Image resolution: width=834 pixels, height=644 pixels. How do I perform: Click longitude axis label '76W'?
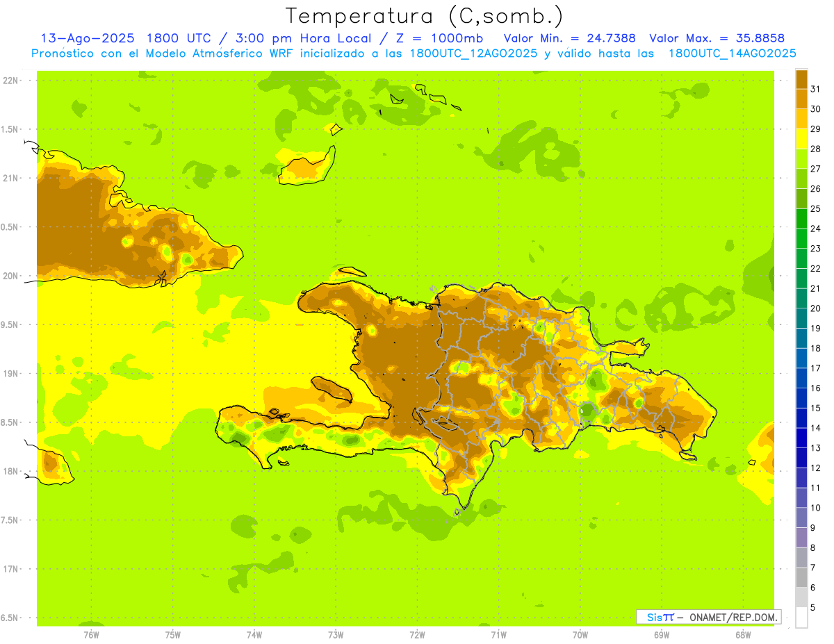tap(92, 635)
